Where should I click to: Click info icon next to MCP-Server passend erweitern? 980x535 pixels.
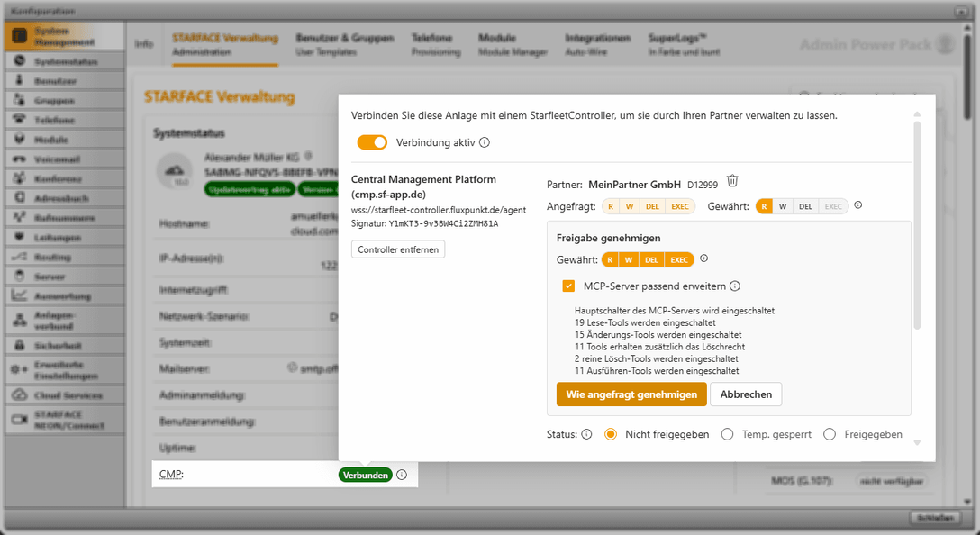coord(735,286)
